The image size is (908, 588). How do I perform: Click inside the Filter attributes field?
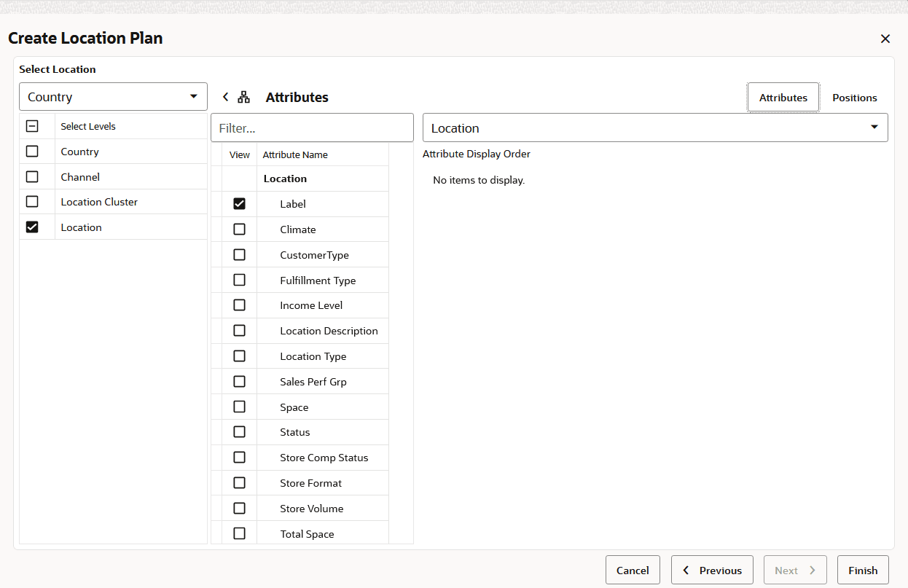pos(312,127)
